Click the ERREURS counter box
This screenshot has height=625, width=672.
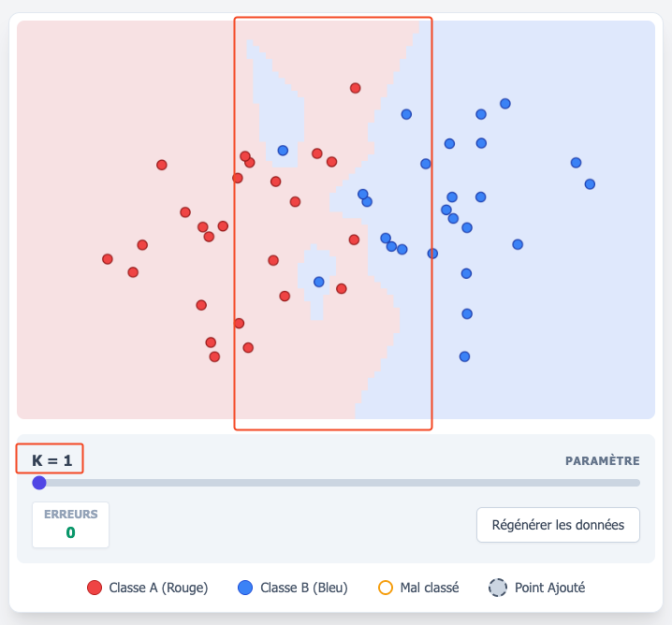(71, 524)
